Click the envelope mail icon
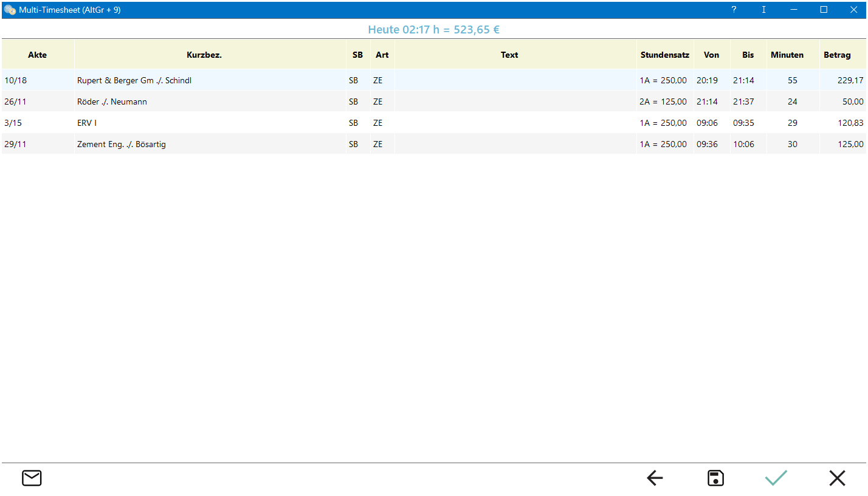868x496 pixels. click(x=32, y=478)
